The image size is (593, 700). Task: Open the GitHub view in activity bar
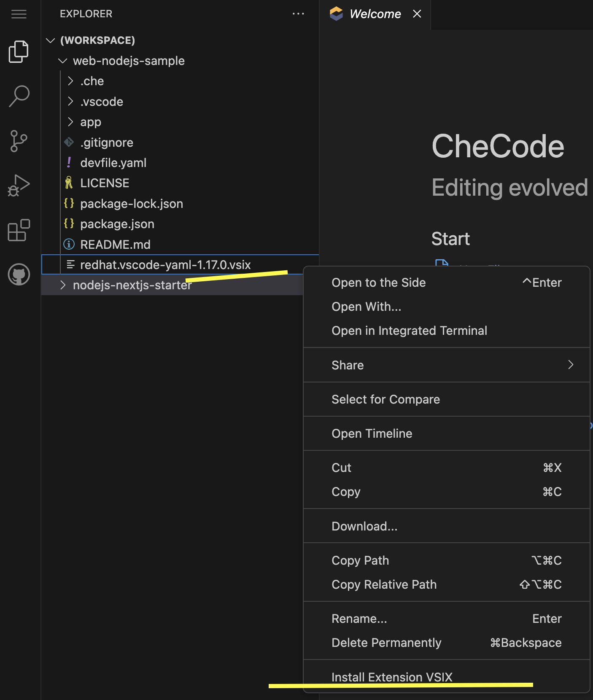point(19,275)
